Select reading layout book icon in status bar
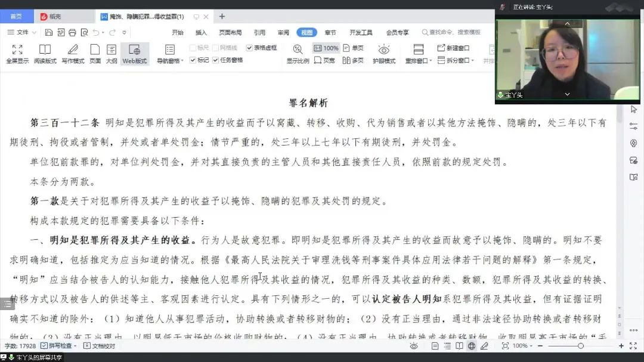 pos(459,346)
